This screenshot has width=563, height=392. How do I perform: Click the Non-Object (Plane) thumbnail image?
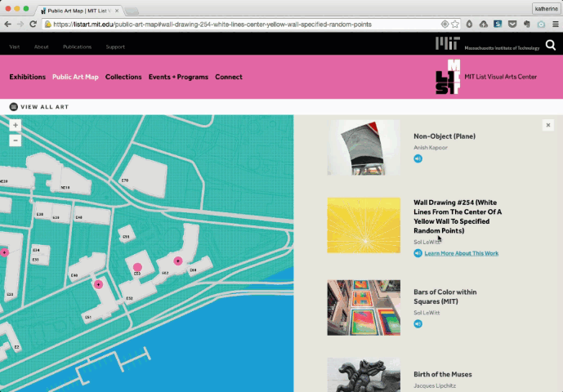(x=364, y=148)
